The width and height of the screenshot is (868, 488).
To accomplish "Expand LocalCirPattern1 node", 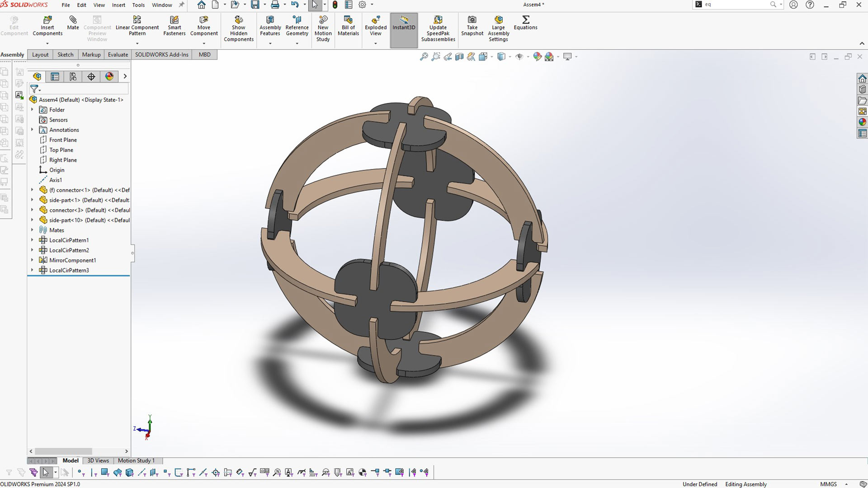I will (32, 240).
